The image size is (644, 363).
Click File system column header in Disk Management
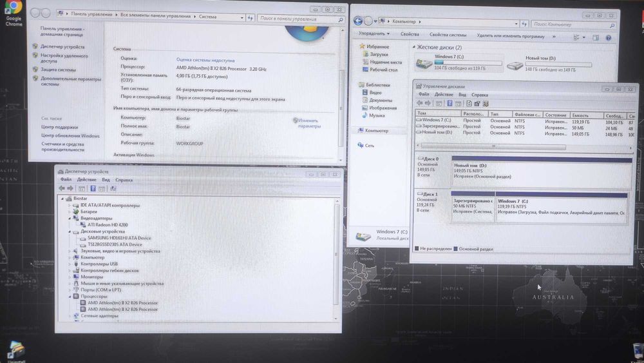(527, 115)
